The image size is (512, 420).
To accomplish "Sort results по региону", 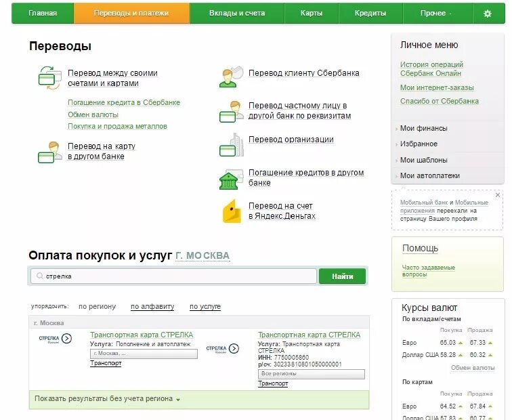I will coord(98,307).
